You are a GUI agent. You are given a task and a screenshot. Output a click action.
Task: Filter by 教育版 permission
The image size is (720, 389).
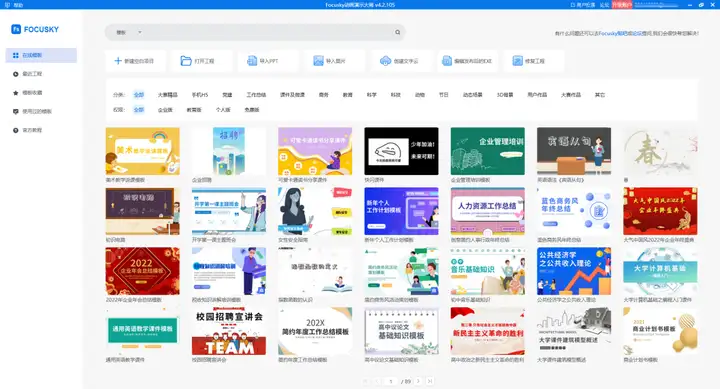coord(194,110)
